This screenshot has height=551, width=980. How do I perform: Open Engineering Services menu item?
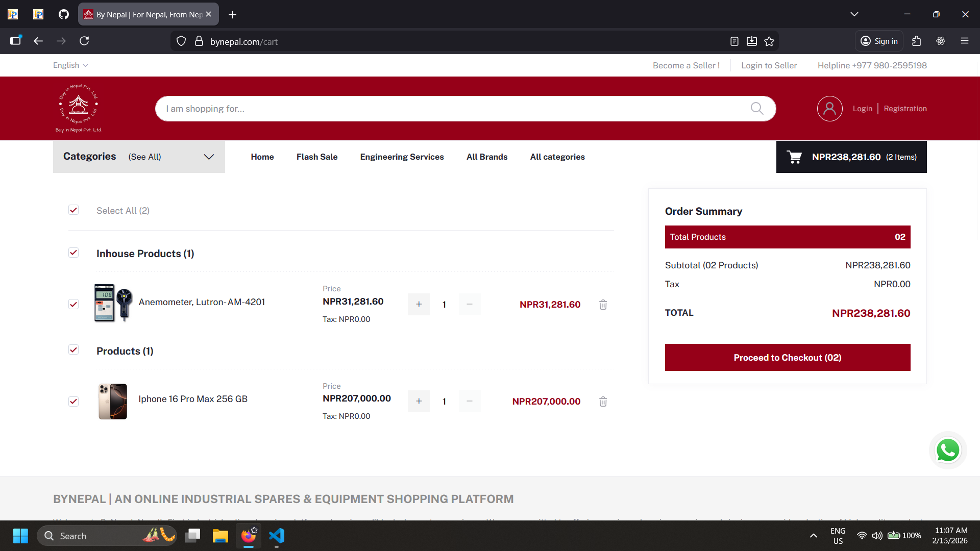coord(402,157)
